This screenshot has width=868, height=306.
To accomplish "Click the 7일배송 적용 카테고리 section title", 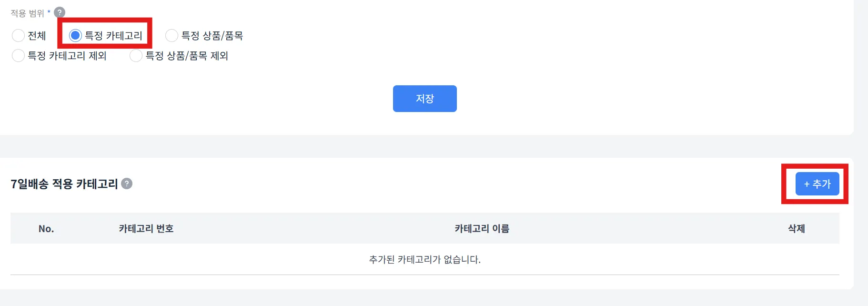I will click(64, 184).
